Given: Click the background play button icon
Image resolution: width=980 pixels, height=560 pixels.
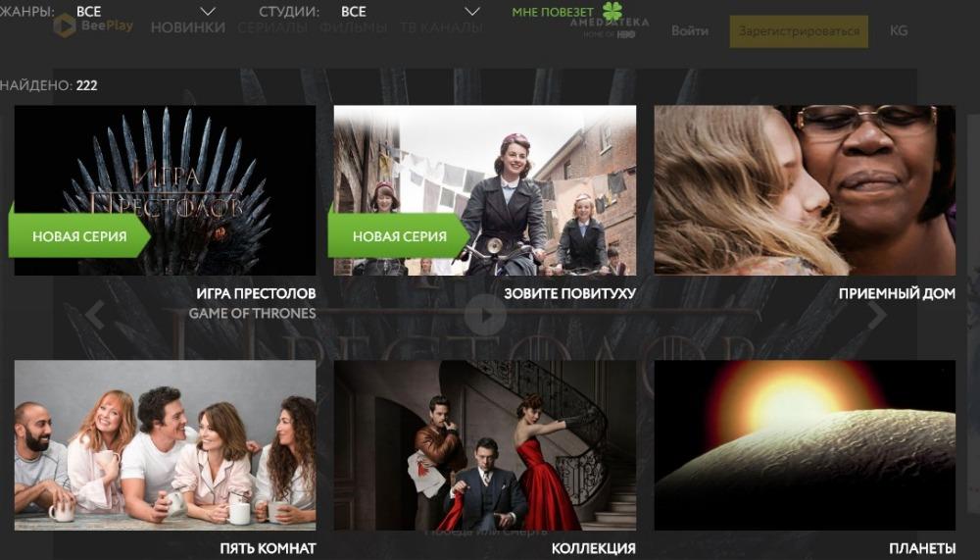Looking at the screenshot, I should 485,316.
